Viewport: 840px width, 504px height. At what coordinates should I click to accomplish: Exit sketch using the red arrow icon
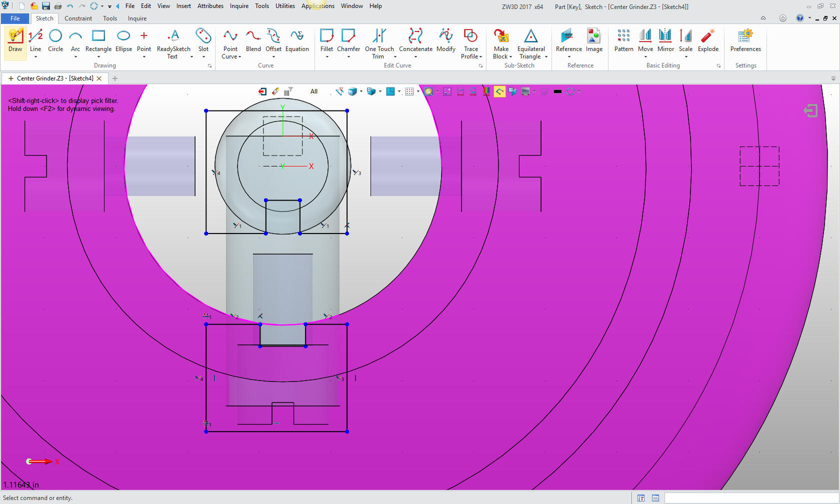click(x=262, y=91)
